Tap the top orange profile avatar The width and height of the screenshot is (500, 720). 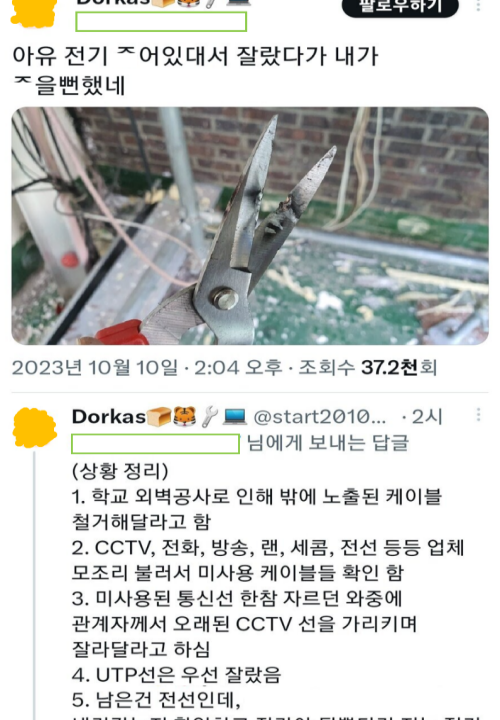pyautogui.click(x=34, y=11)
